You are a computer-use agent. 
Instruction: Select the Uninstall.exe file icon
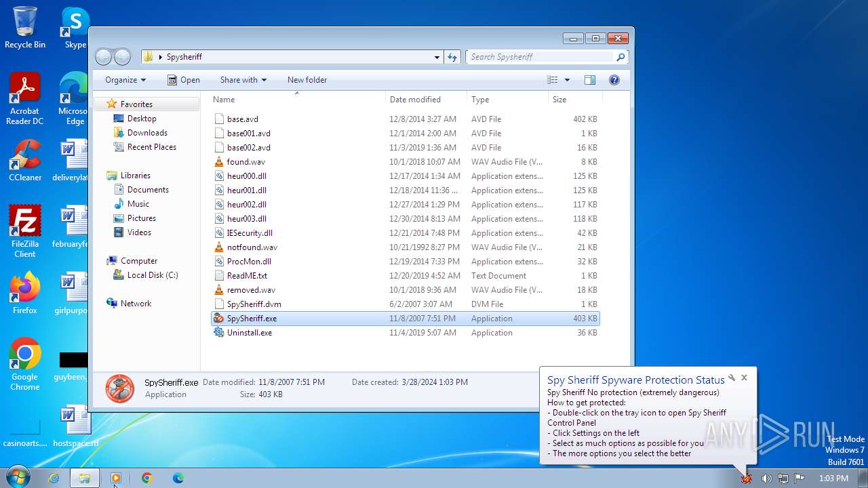click(x=219, y=333)
